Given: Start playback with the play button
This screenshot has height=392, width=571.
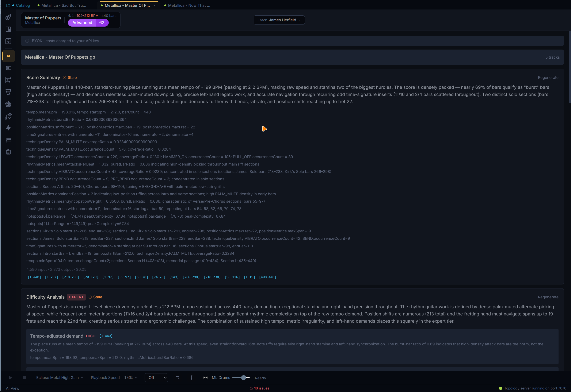Looking at the screenshot, I should click(10, 378).
